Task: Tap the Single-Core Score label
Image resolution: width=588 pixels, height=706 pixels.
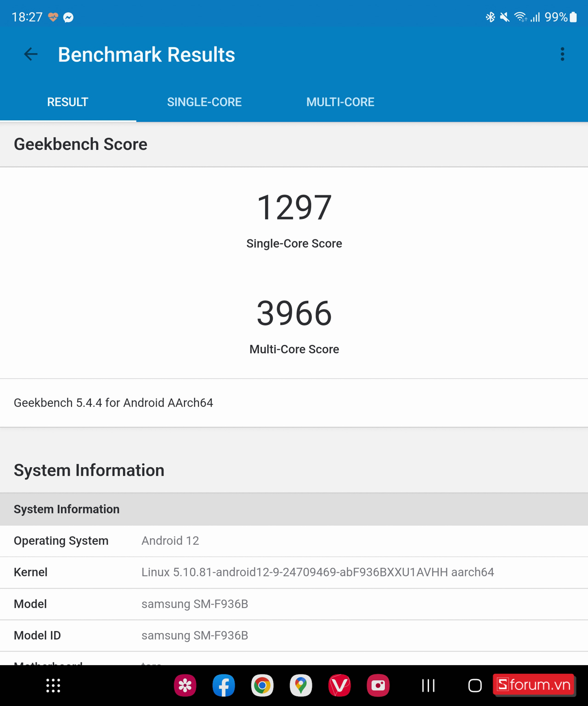Action: (x=294, y=243)
